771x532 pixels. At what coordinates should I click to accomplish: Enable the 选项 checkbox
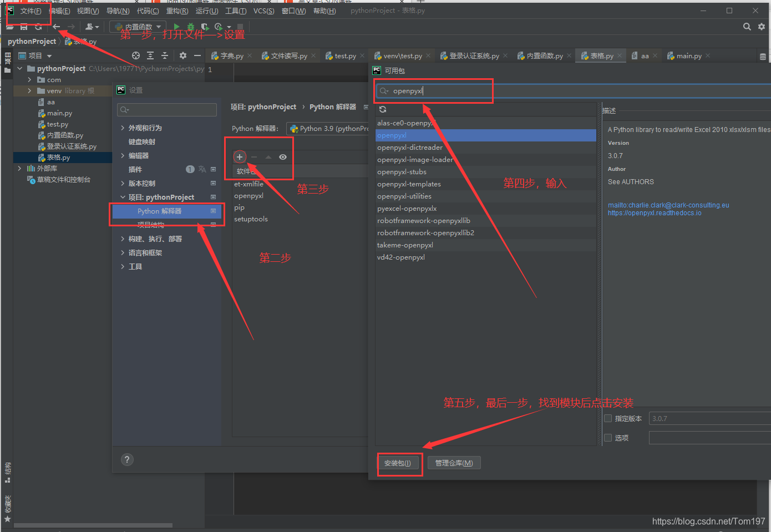coord(608,438)
